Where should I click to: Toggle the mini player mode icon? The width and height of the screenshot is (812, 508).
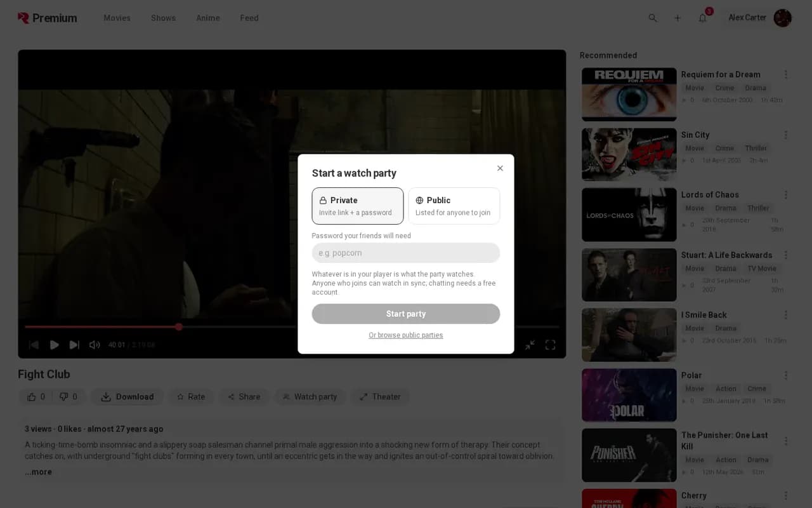point(530,345)
